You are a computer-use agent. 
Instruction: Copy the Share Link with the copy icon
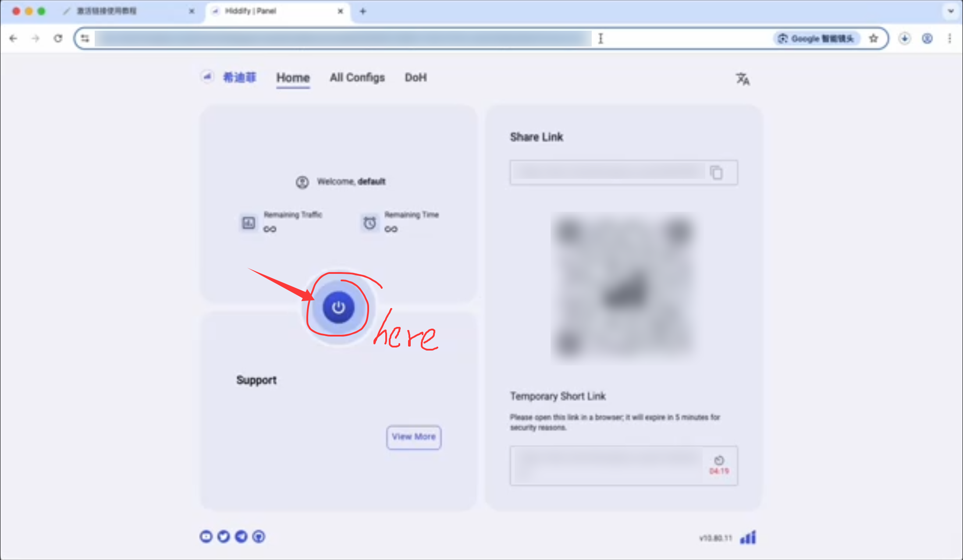(x=716, y=172)
